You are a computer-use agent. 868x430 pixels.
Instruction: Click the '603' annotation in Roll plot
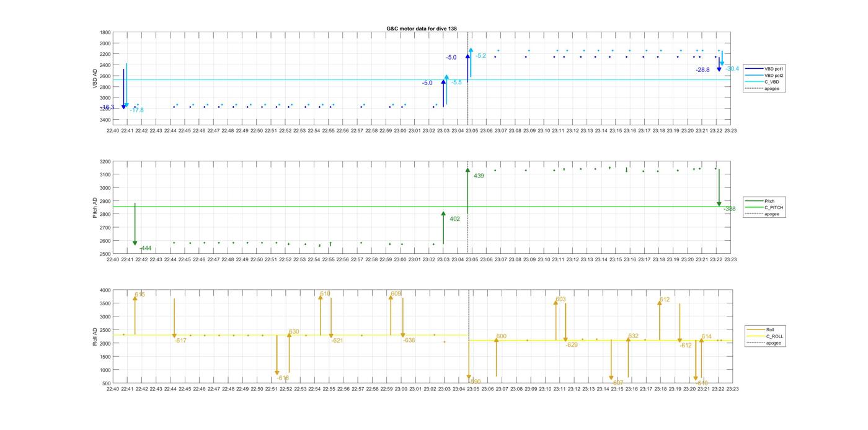pyautogui.click(x=560, y=300)
